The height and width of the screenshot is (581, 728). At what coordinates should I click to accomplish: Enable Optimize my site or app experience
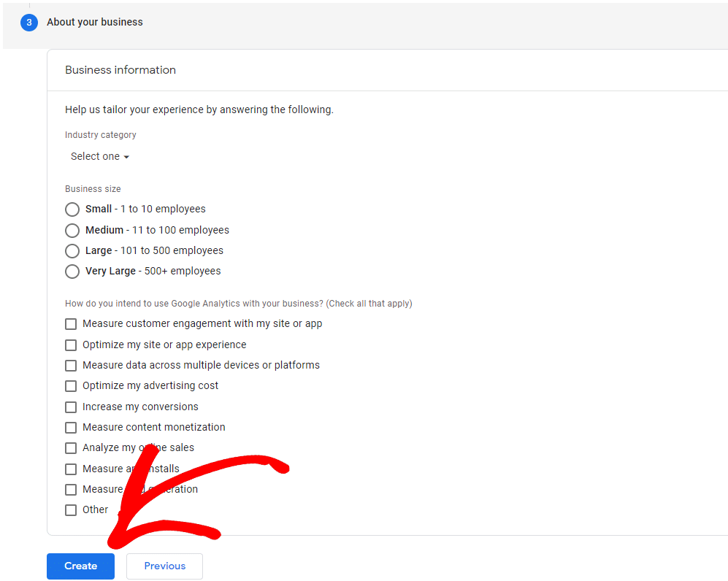click(x=71, y=345)
